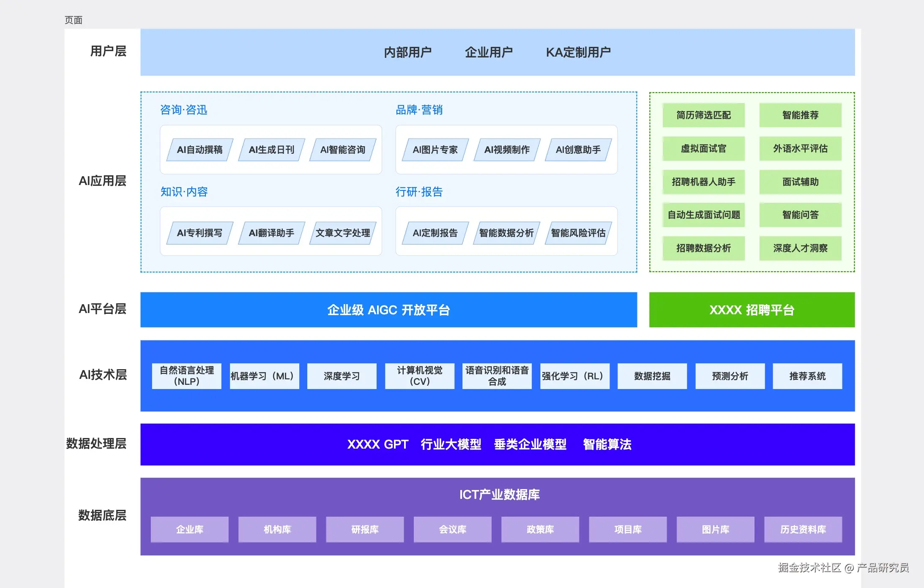The width and height of the screenshot is (924, 588).
Task: Click the AI自动撰稿 box
Action: pyautogui.click(x=200, y=150)
